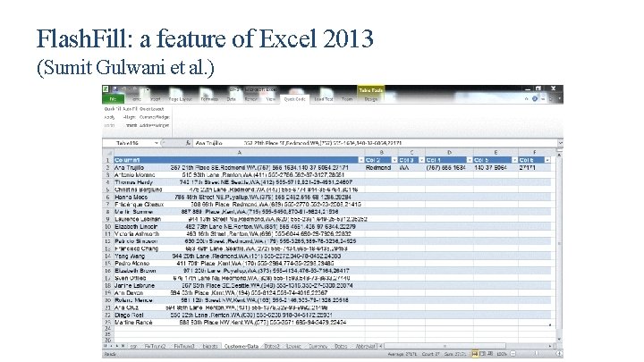The width and height of the screenshot is (644, 362).
Task: Select the cell containing Redmond in Col 2
Action: click(381, 167)
